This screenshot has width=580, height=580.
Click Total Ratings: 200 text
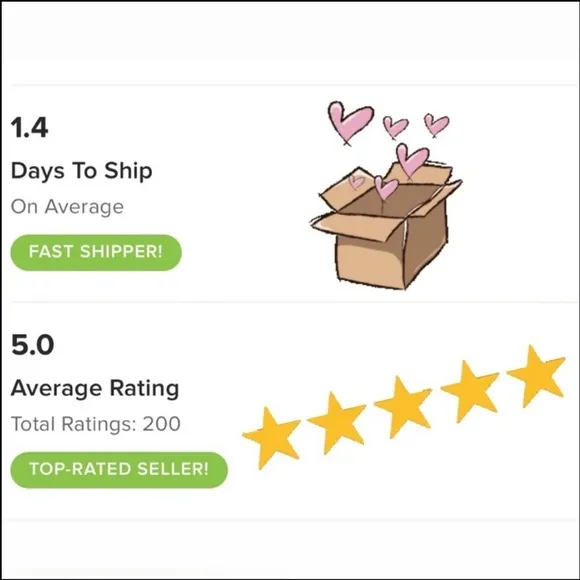pyautogui.click(x=96, y=424)
